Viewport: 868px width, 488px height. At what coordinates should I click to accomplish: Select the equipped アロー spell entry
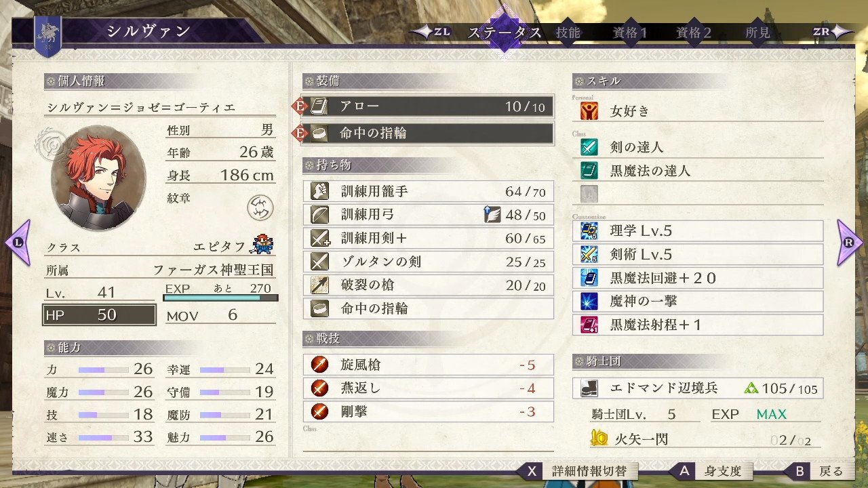tap(428, 106)
